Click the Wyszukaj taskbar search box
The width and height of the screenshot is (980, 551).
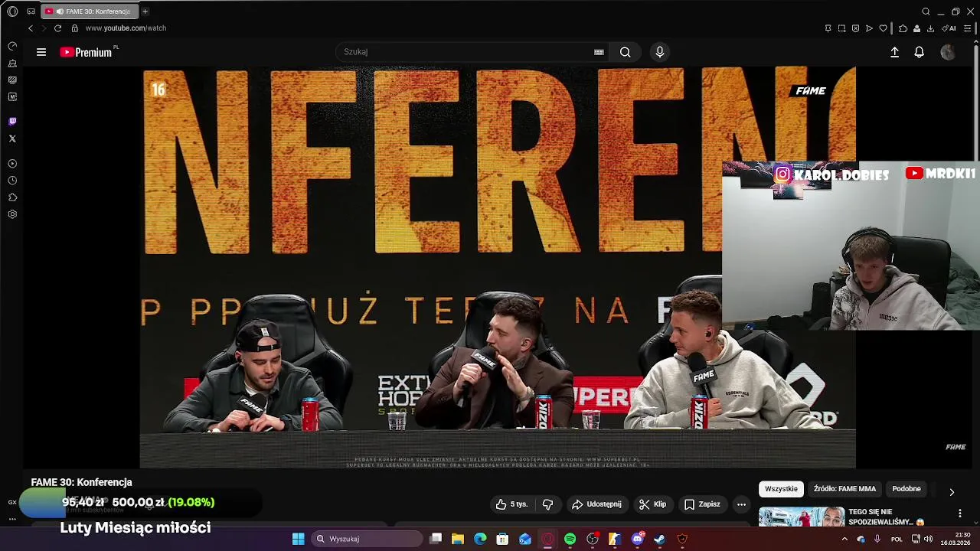[367, 539]
